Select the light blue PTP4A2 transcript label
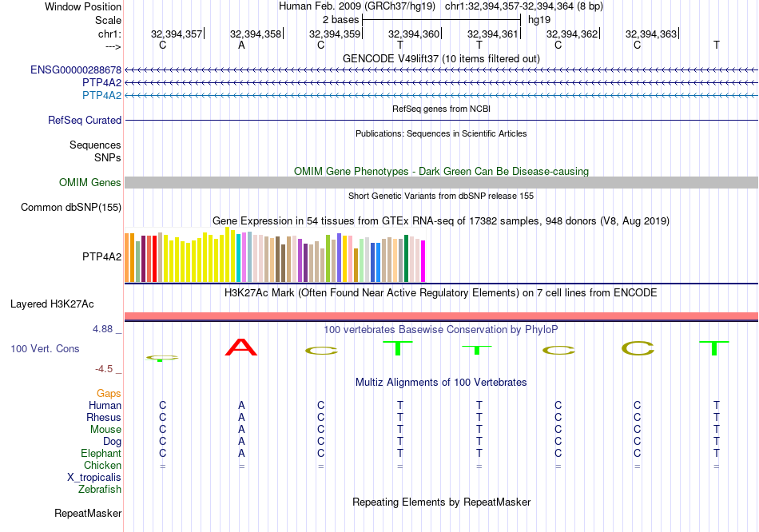This screenshot has height=532, width=759. 101,95
